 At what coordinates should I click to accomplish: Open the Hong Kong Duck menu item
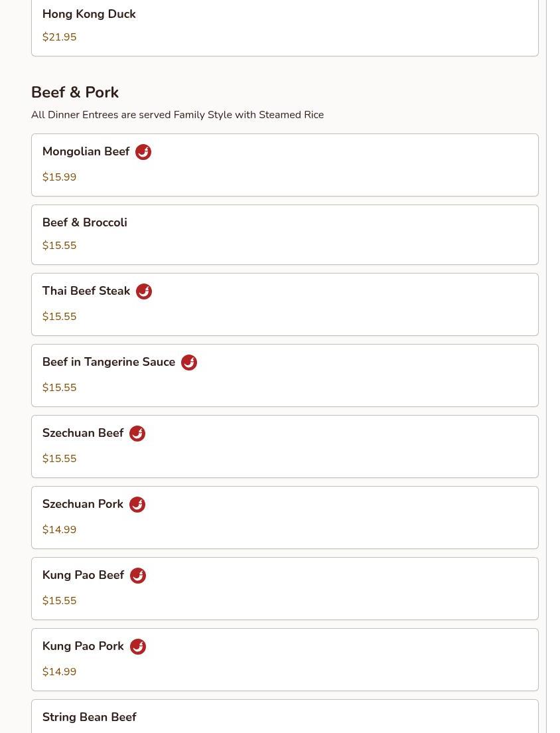tap(285, 27)
